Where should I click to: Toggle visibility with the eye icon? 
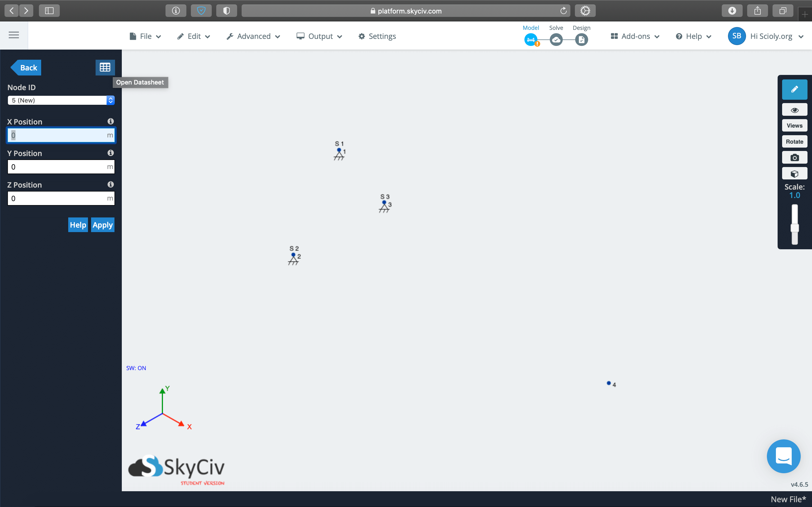tap(794, 110)
